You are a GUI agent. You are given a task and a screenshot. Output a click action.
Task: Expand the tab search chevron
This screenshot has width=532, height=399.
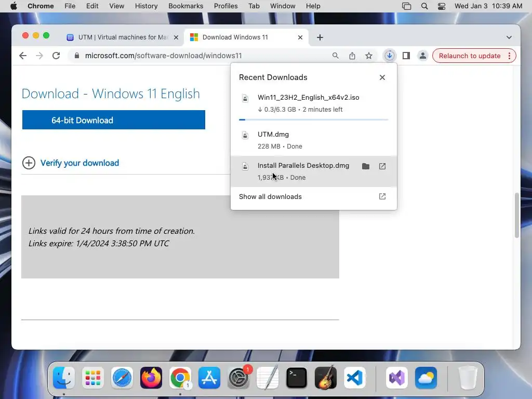tap(509, 37)
